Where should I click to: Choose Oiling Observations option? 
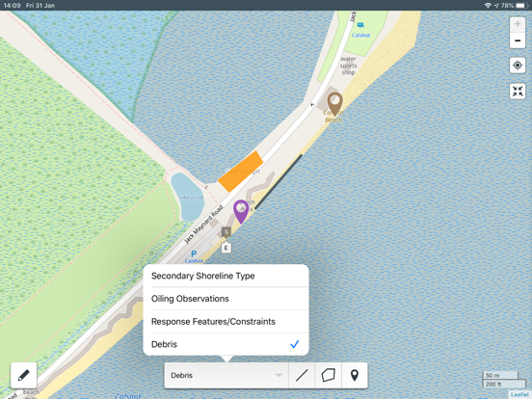(x=226, y=299)
